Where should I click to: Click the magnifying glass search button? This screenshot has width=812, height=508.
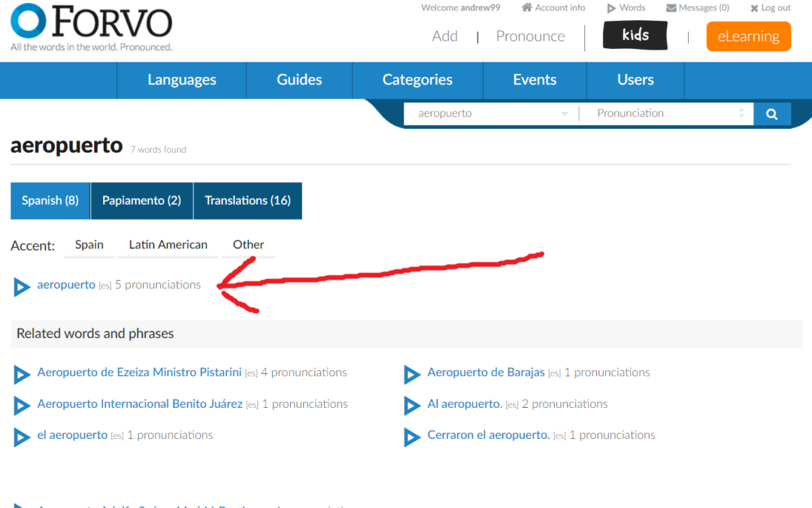click(771, 114)
